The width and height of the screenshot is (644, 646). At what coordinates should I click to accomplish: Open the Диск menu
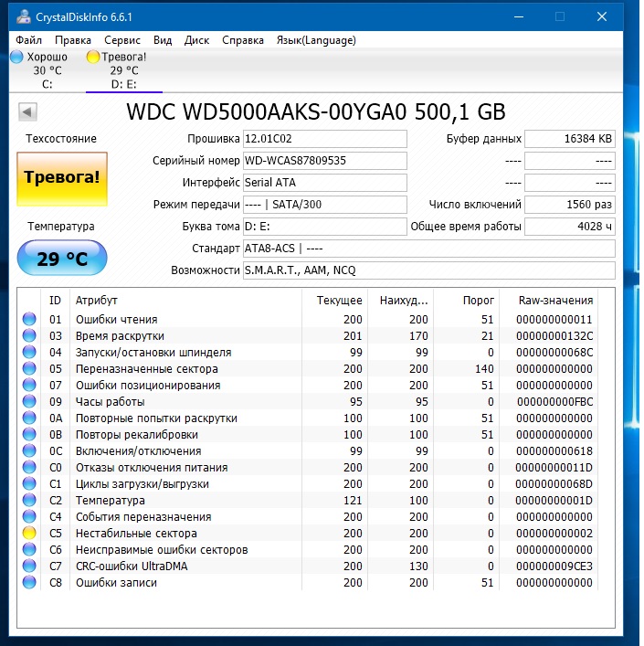click(x=196, y=40)
